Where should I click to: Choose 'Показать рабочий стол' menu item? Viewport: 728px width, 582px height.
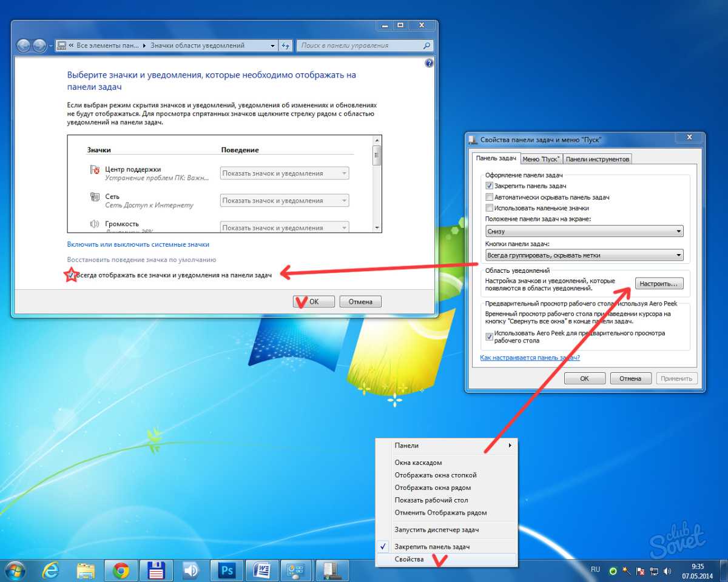[446, 500]
